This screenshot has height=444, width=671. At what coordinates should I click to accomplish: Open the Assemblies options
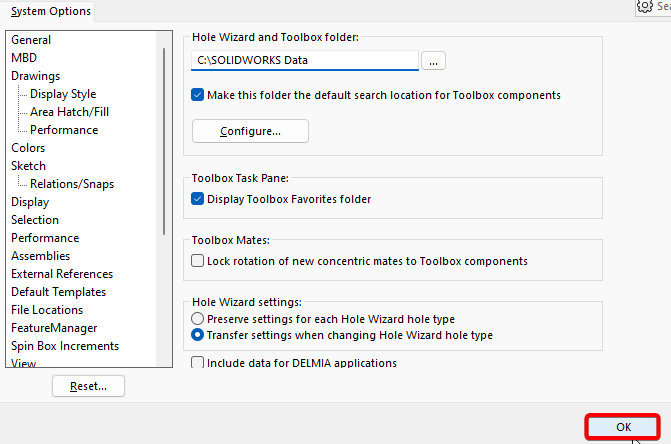point(40,255)
